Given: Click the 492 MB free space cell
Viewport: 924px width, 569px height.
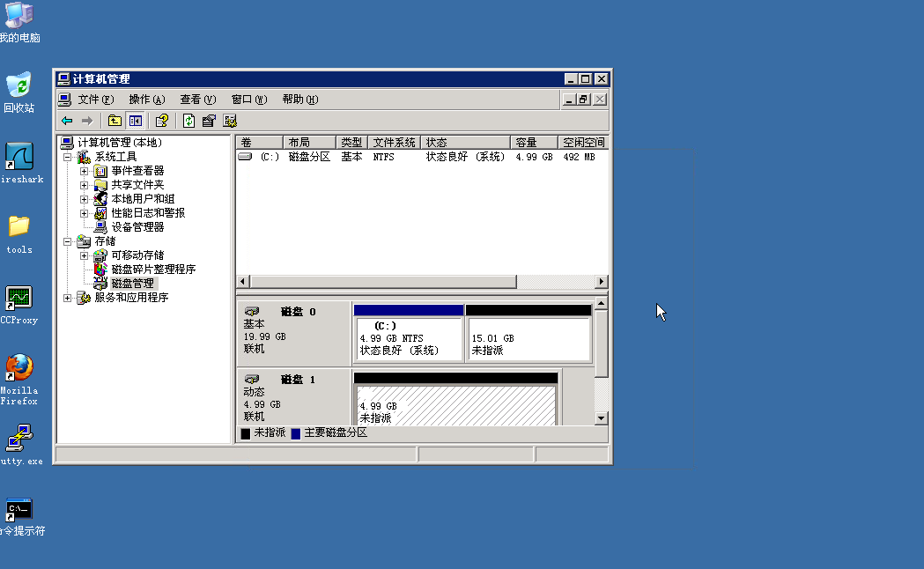Looking at the screenshot, I should [x=580, y=158].
